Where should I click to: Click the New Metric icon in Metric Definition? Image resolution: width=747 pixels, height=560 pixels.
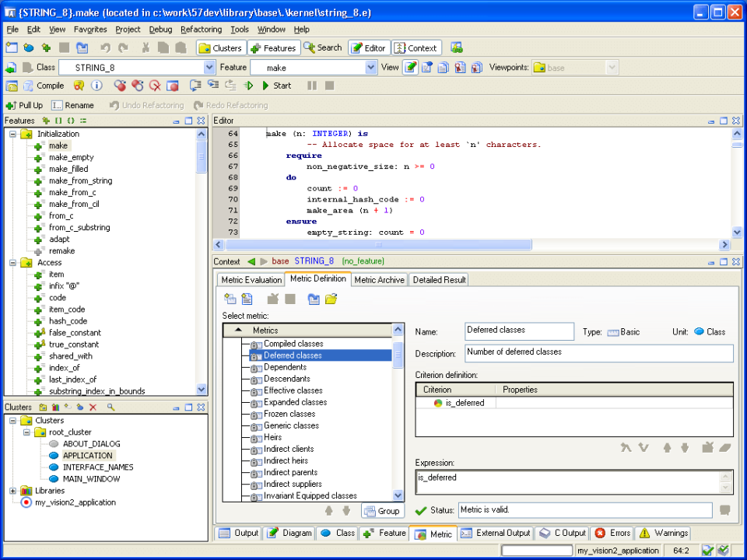[x=230, y=298]
